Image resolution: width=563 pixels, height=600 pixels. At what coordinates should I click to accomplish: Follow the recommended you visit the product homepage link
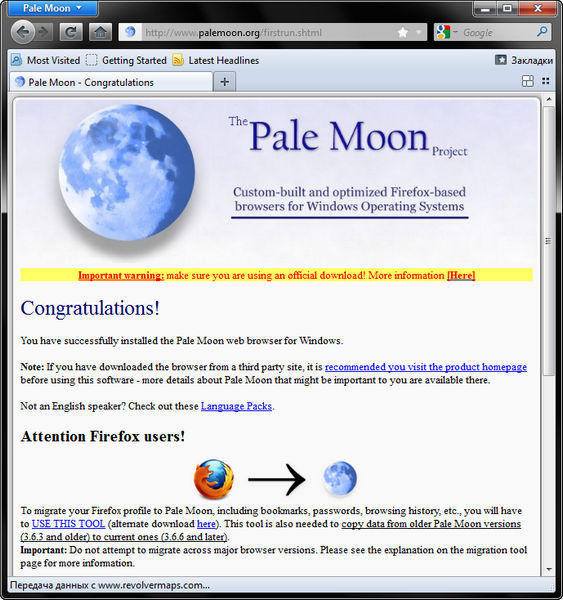tap(426, 367)
